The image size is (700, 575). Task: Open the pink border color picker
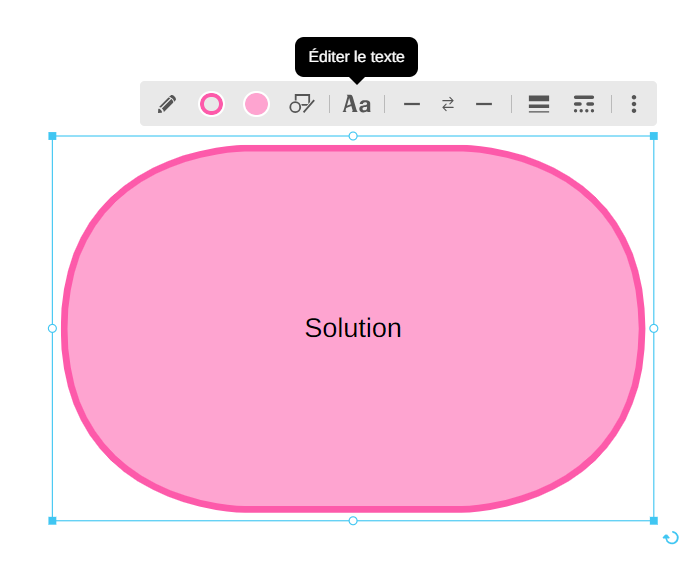click(x=211, y=104)
